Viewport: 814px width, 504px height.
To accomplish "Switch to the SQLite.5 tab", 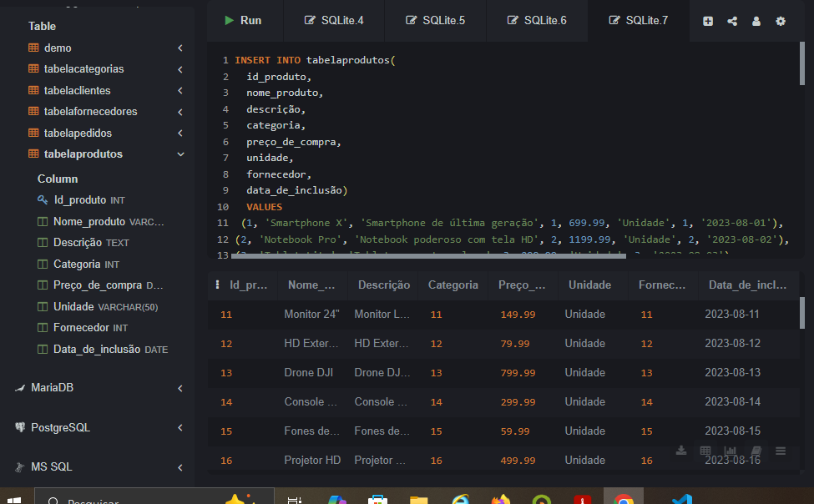I will click(x=436, y=21).
